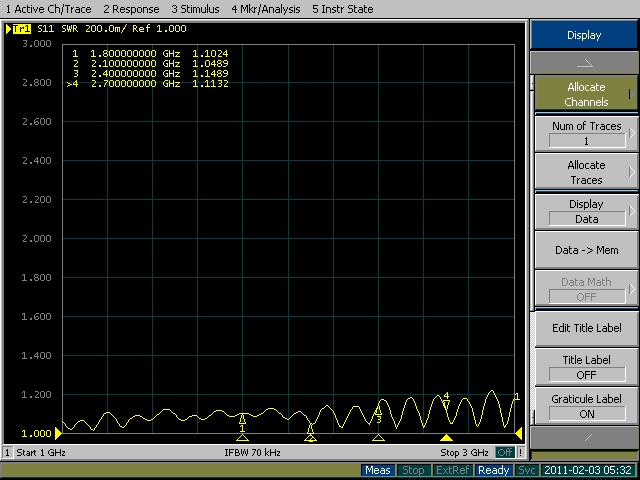
Task: Click the softkey menu up-arrow bar
Action: [x=584, y=63]
